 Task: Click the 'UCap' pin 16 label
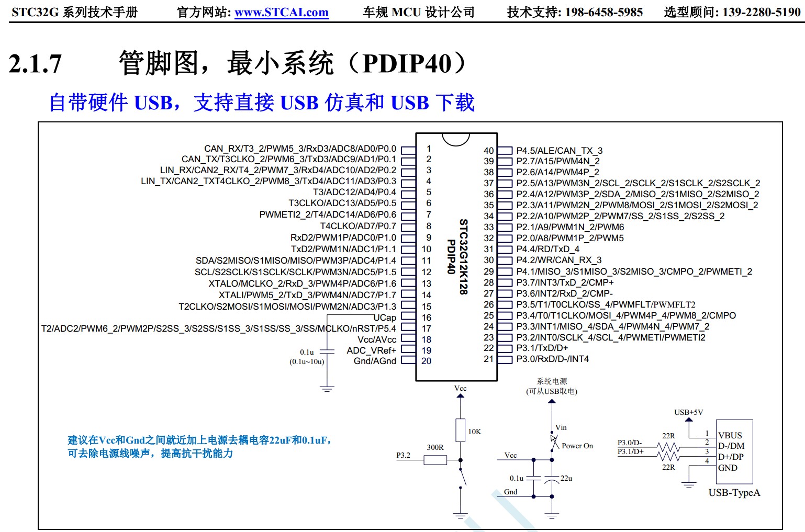tap(385, 318)
